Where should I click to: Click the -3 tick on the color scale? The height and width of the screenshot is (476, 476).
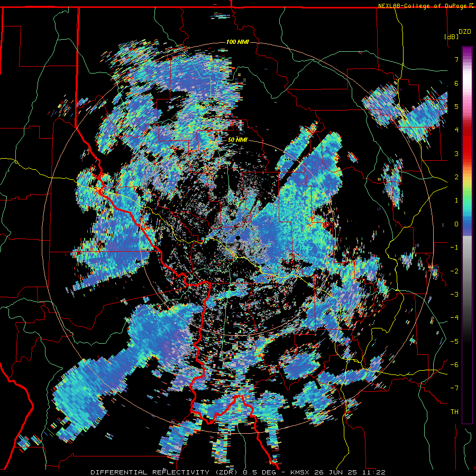[454, 294]
